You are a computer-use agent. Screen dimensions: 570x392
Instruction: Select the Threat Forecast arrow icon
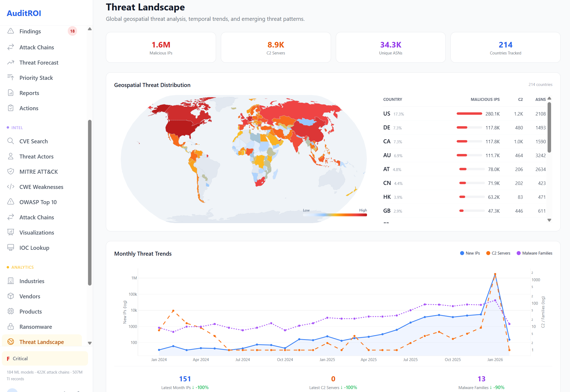coord(11,62)
